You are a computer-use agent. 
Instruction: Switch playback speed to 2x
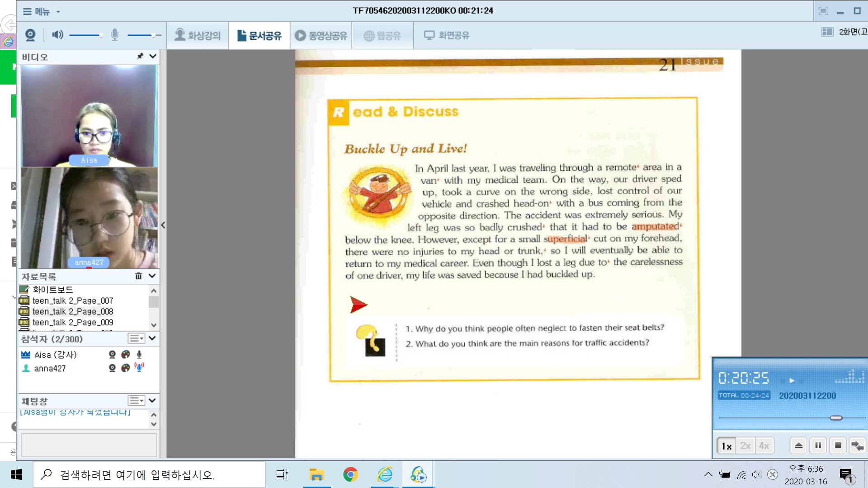(745, 446)
